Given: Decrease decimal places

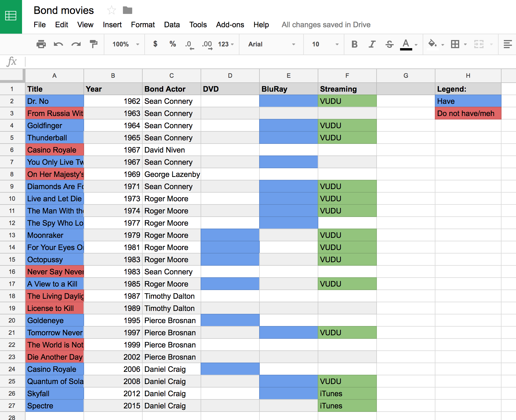Looking at the screenshot, I should 189,44.
